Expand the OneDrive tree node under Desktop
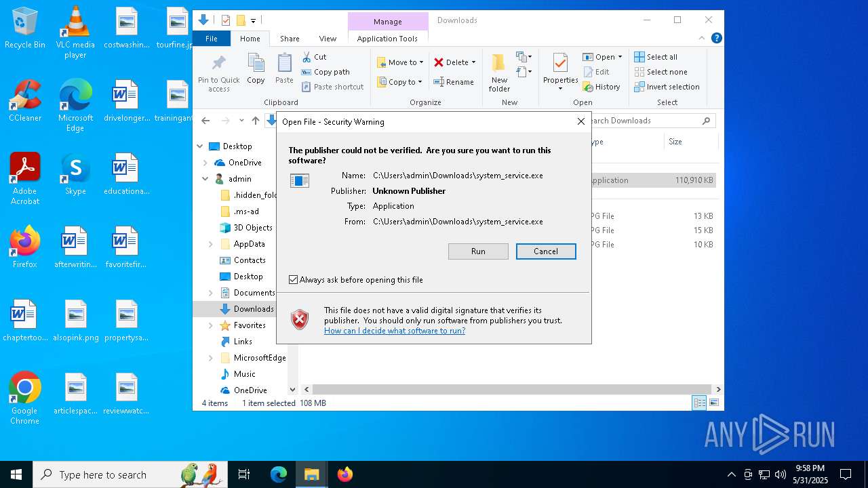Viewport: 868px width, 488px height. 205,163
